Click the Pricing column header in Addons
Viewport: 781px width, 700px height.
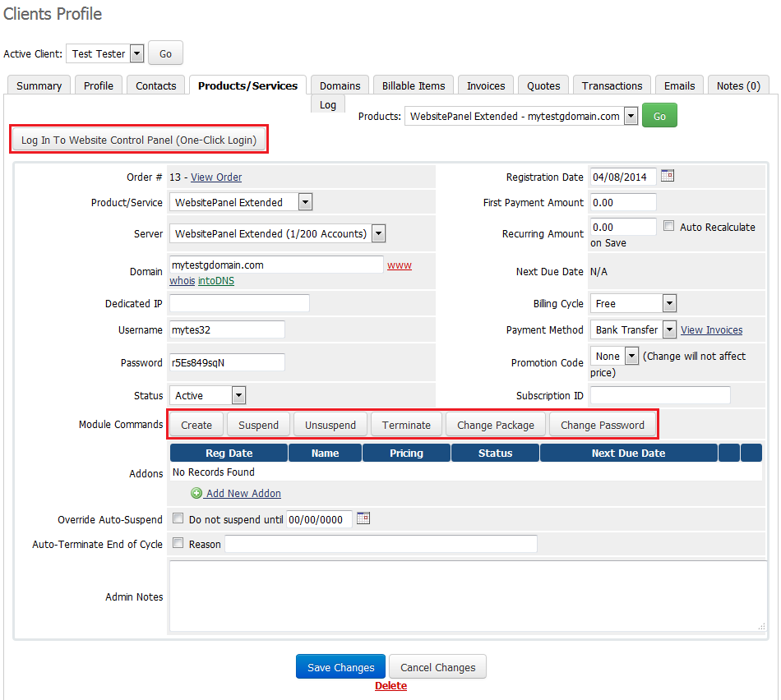point(406,453)
